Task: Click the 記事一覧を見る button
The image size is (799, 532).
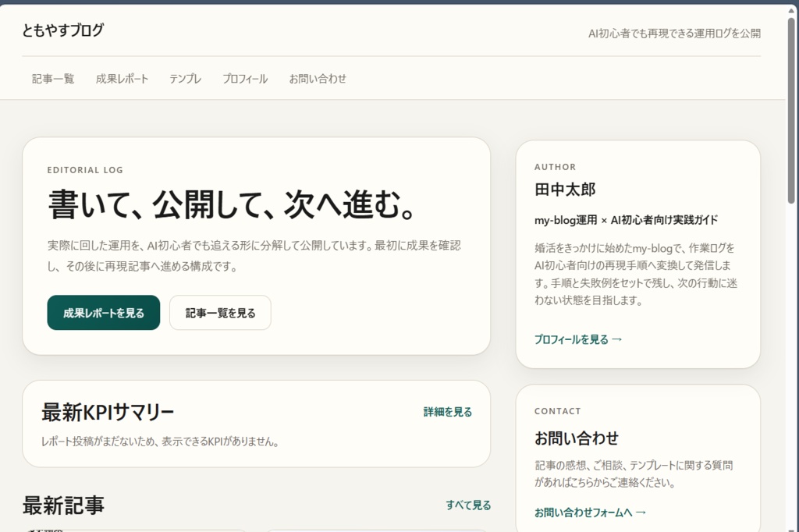Action: tap(220, 312)
